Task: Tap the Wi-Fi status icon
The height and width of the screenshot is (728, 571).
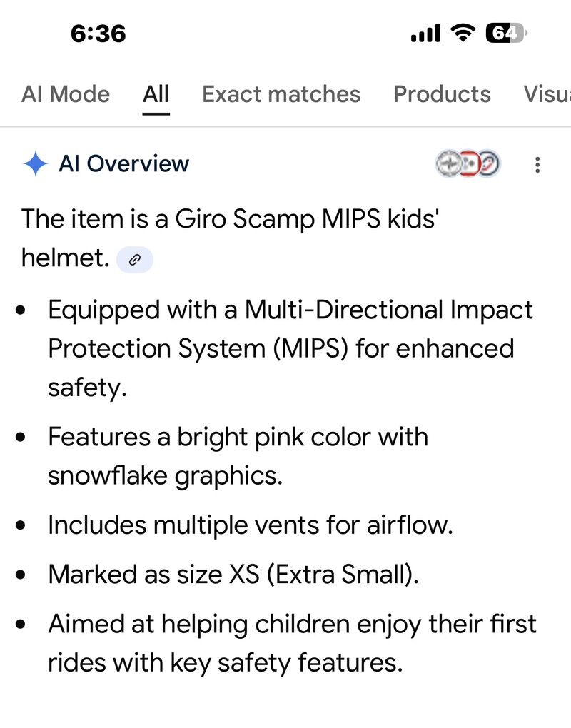Action: tap(464, 33)
